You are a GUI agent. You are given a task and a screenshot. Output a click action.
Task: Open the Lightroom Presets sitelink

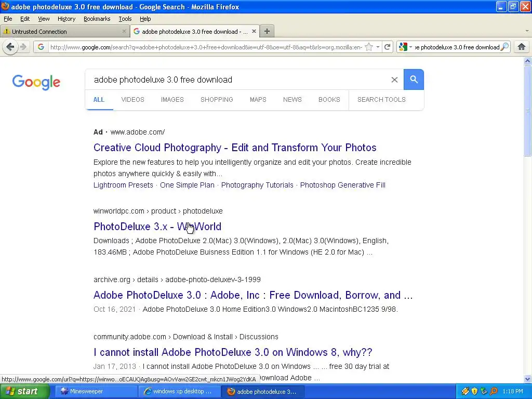point(123,185)
